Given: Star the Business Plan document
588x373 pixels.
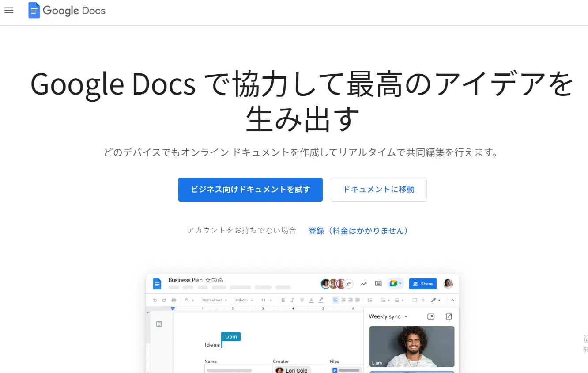Looking at the screenshot, I should click(208, 280).
